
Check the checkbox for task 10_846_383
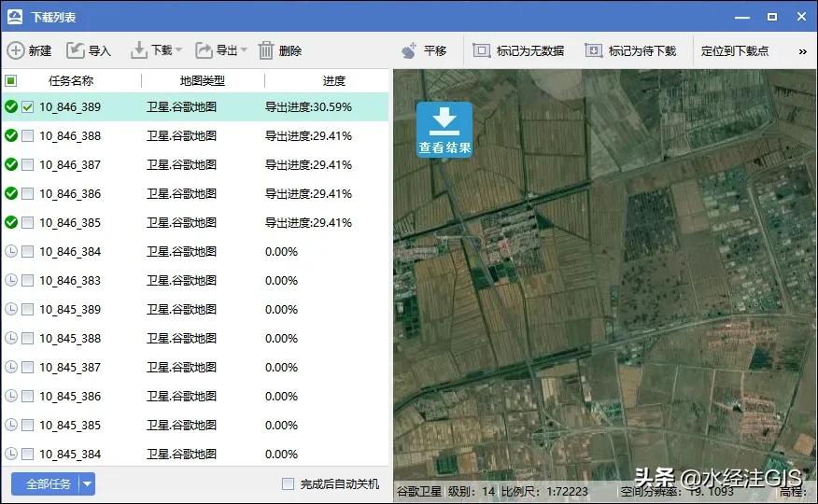click(x=28, y=280)
